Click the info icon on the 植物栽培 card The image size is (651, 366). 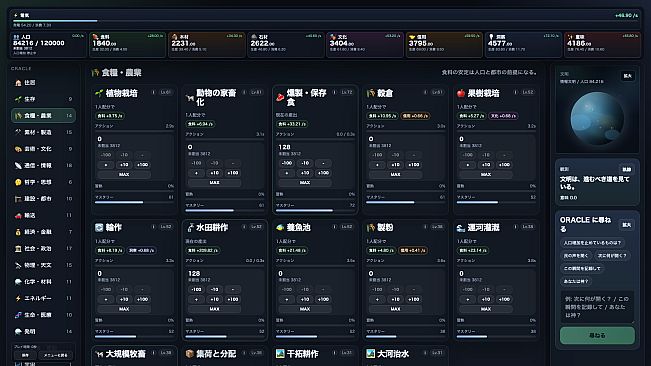coord(153,92)
